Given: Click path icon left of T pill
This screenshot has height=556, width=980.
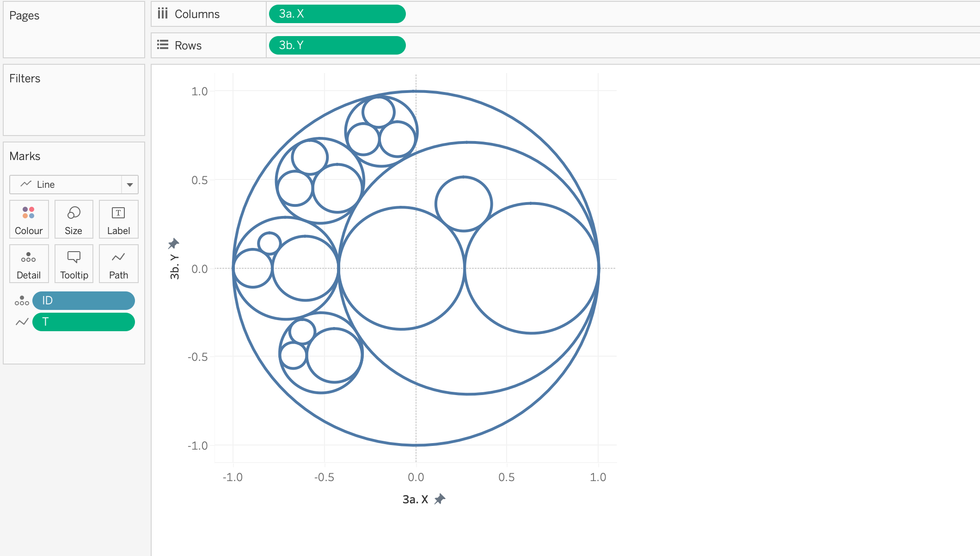Looking at the screenshot, I should 22,322.
